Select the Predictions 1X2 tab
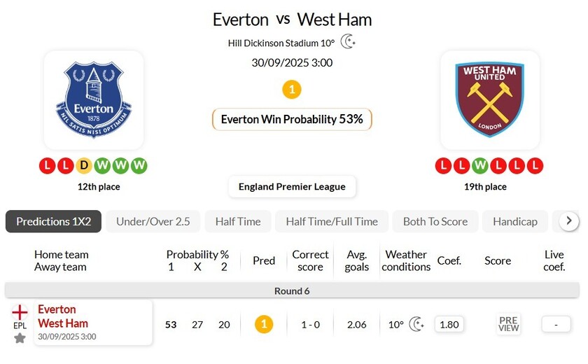The width and height of the screenshot is (588, 364). click(x=54, y=221)
